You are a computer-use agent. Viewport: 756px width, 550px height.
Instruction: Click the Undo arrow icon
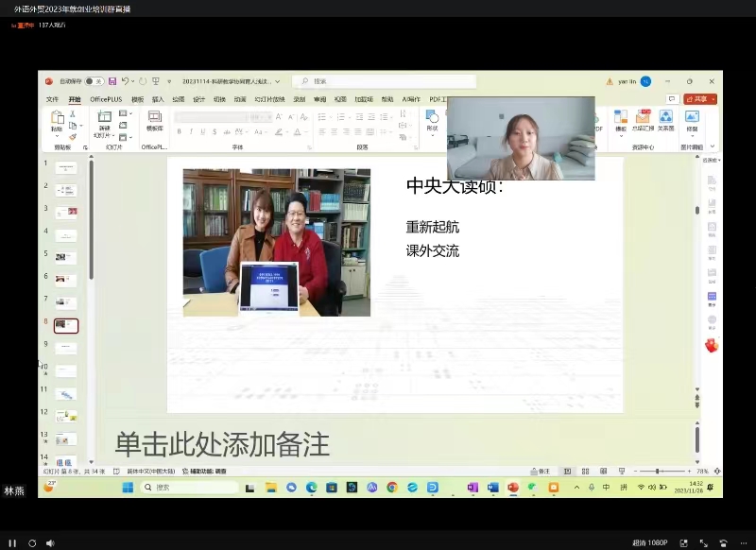[125, 81]
